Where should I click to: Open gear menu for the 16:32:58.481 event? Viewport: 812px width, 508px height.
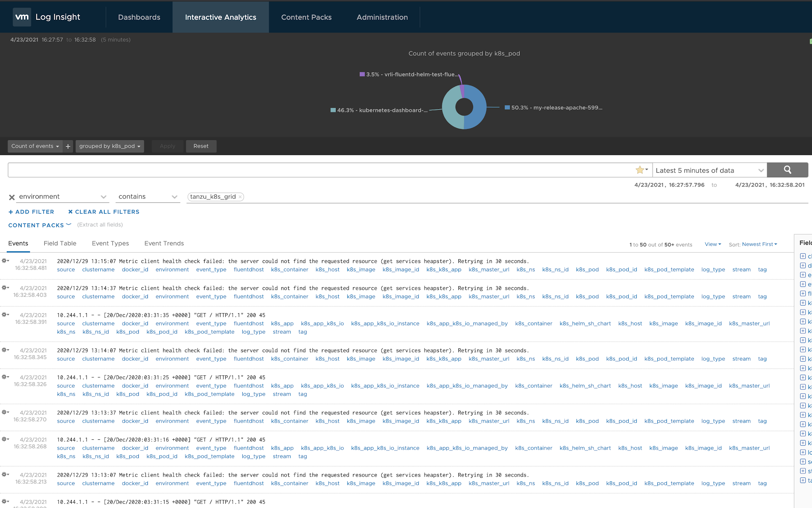pyautogui.click(x=5, y=261)
